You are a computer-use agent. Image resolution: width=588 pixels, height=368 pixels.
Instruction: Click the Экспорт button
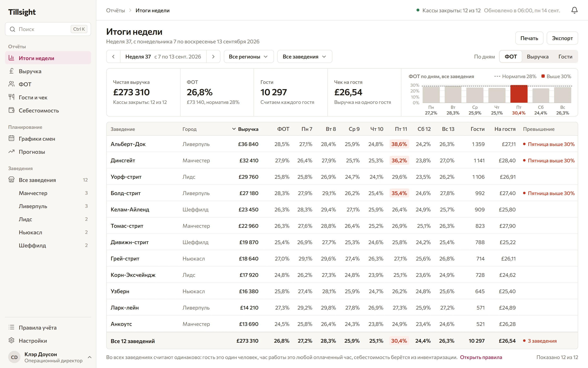[562, 38]
